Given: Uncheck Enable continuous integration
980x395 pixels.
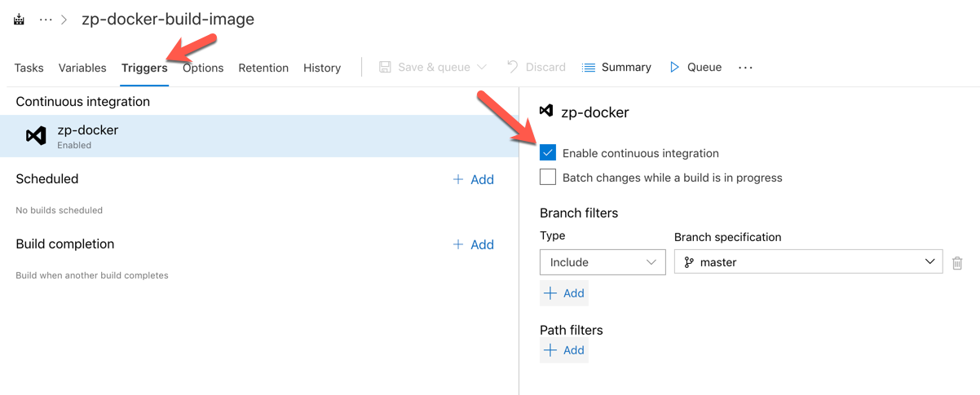Looking at the screenshot, I should pos(548,152).
